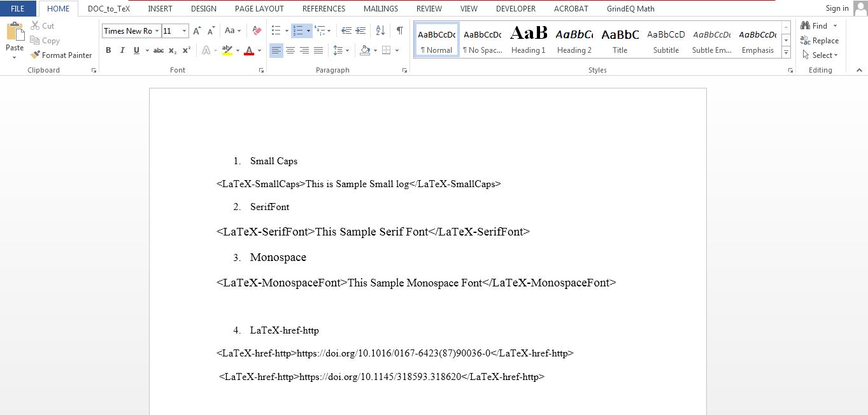The height and width of the screenshot is (415, 868).
Task: Open the Change Case Aa dropdown
Action: click(x=233, y=31)
